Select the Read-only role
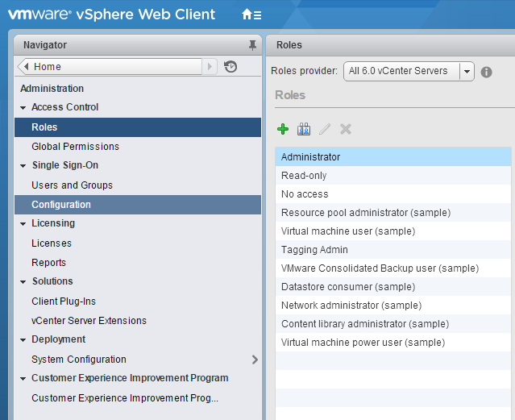Image resolution: width=515 pixels, height=420 pixels. 304,176
